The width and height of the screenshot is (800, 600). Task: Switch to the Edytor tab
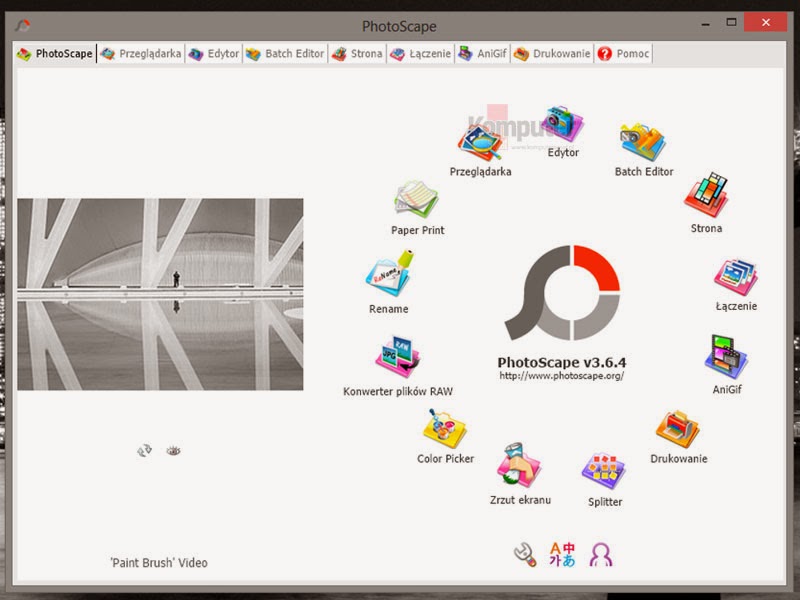(214, 54)
